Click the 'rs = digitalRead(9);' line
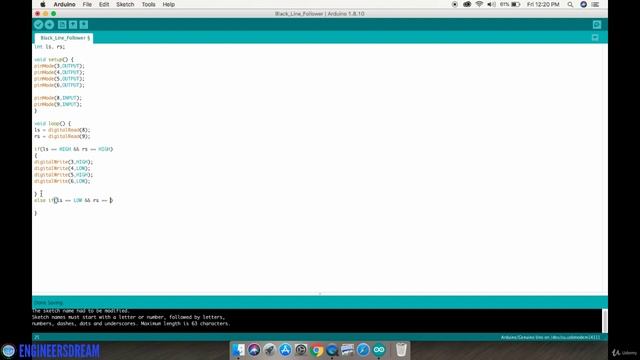The height and width of the screenshot is (360, 640). pos(62,136)
